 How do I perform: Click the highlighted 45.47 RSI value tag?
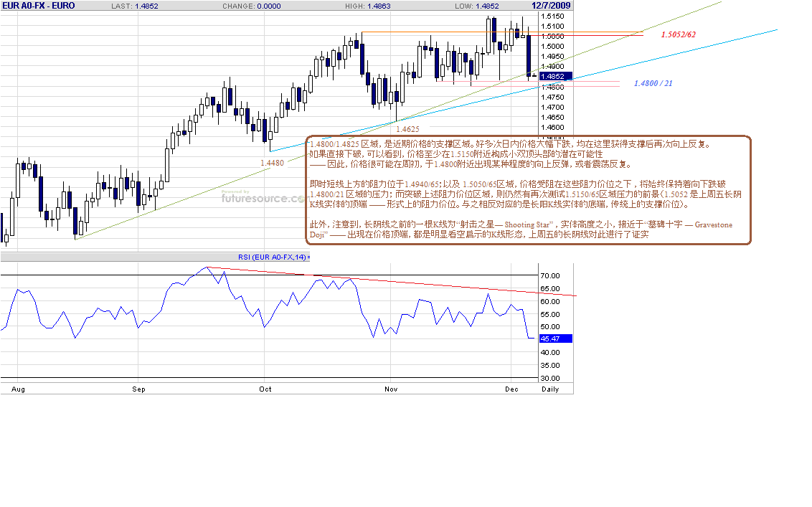pyautogui.click(x=556, y=338)
